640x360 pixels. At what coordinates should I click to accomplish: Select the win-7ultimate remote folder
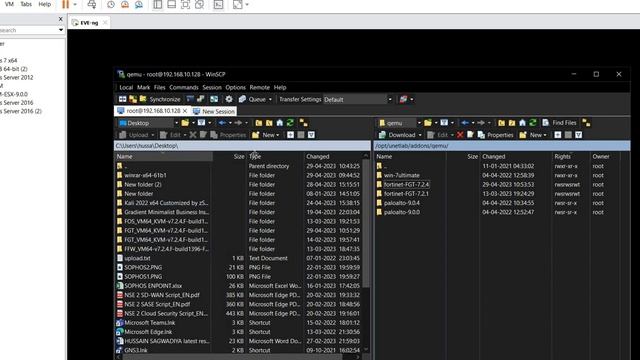(402, 175)
